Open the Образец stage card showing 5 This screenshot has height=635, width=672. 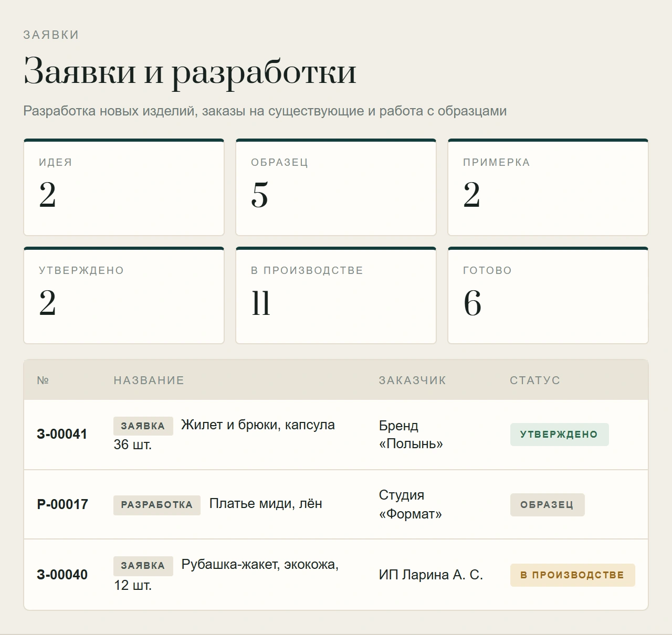(336, 187)
